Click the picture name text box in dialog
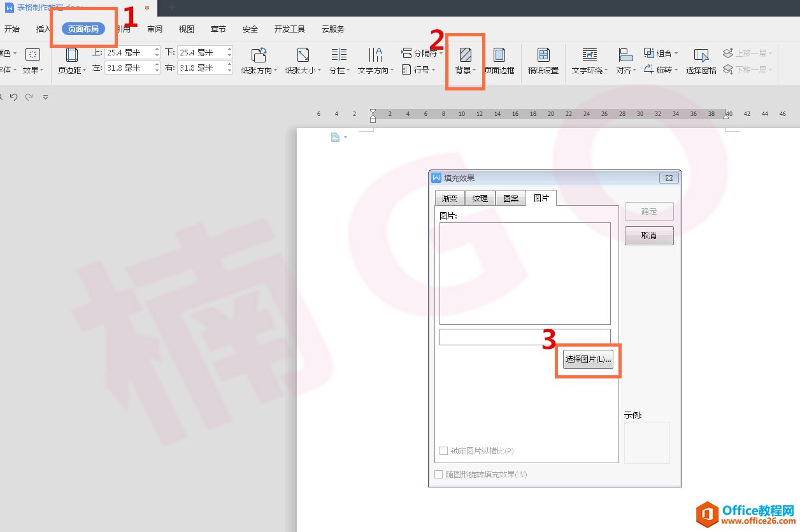This screenshot has height=532, width=800. click(x=525, y=337)
